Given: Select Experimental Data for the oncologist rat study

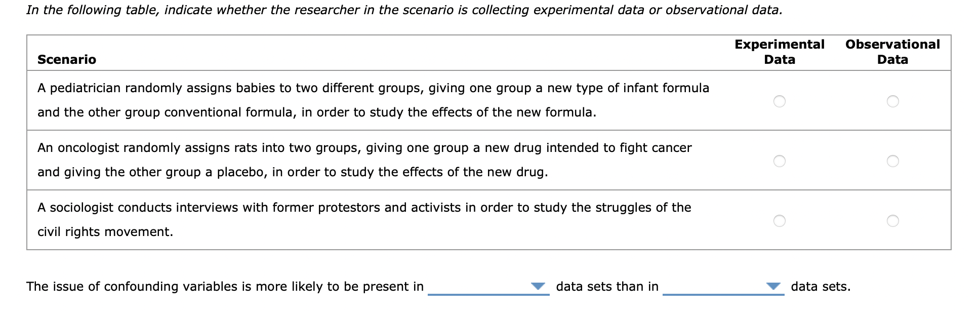Looking at the screenshot, I should (780, 161).
